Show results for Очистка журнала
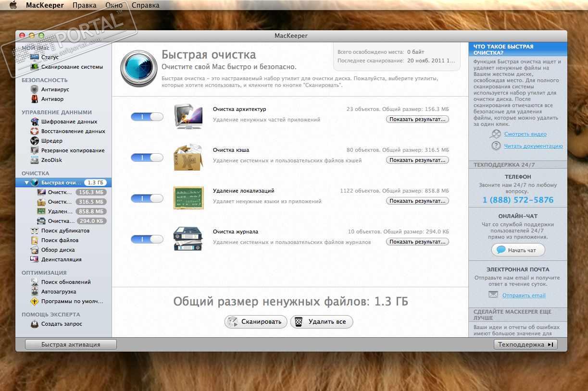This screenshot has height=391, width=588. (x=417, y=242)
